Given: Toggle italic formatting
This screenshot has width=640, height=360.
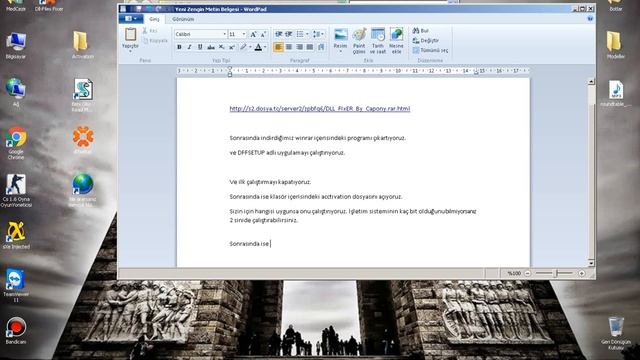Looking at the screenshot, I should (x=189, y=47).
